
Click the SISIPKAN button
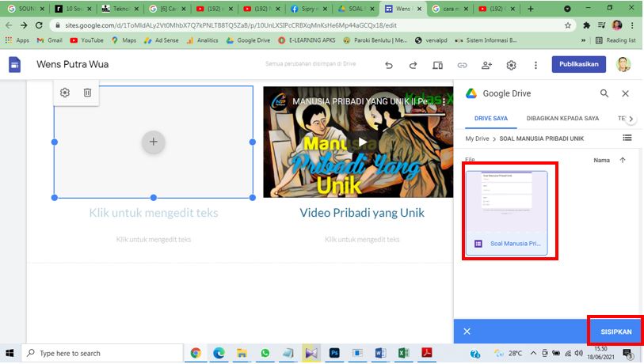tap(615, 332)
